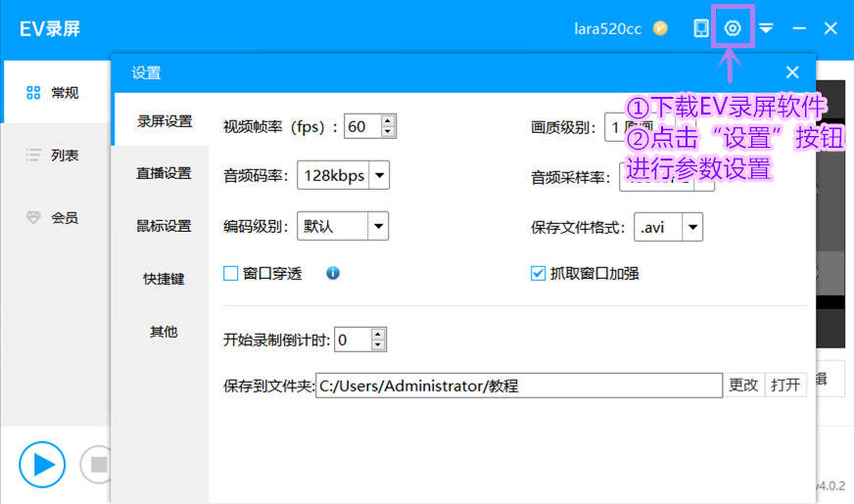Click the mobile phone icon in title bar

point(701,27)
